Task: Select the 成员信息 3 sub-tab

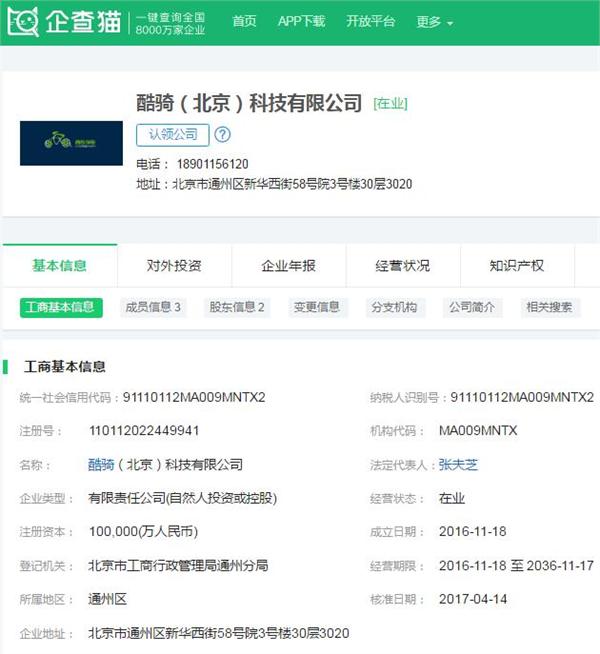Action: coord(153,308)
